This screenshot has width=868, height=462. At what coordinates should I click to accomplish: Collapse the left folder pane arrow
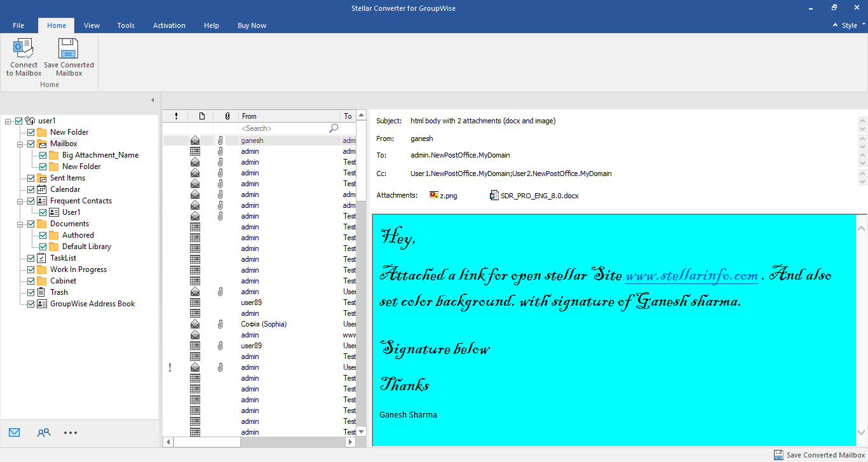pyautogui.click(x=153, y=100)
